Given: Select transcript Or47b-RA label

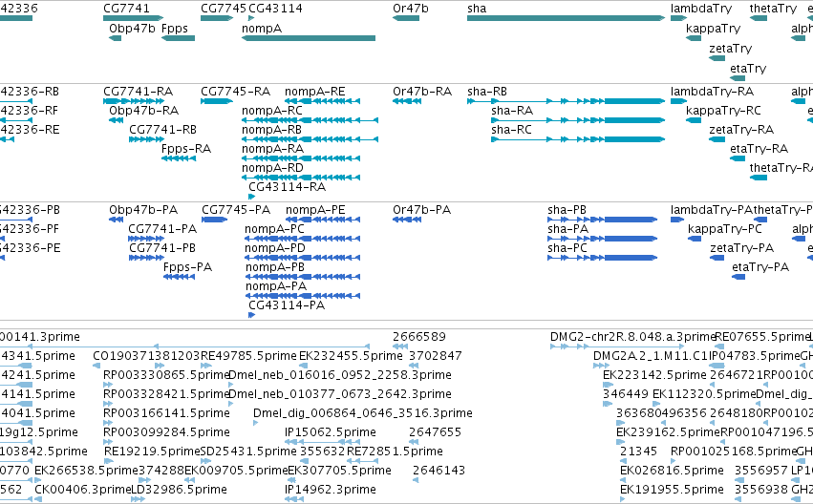Looking at the screenshot, I should click(422, 92).
